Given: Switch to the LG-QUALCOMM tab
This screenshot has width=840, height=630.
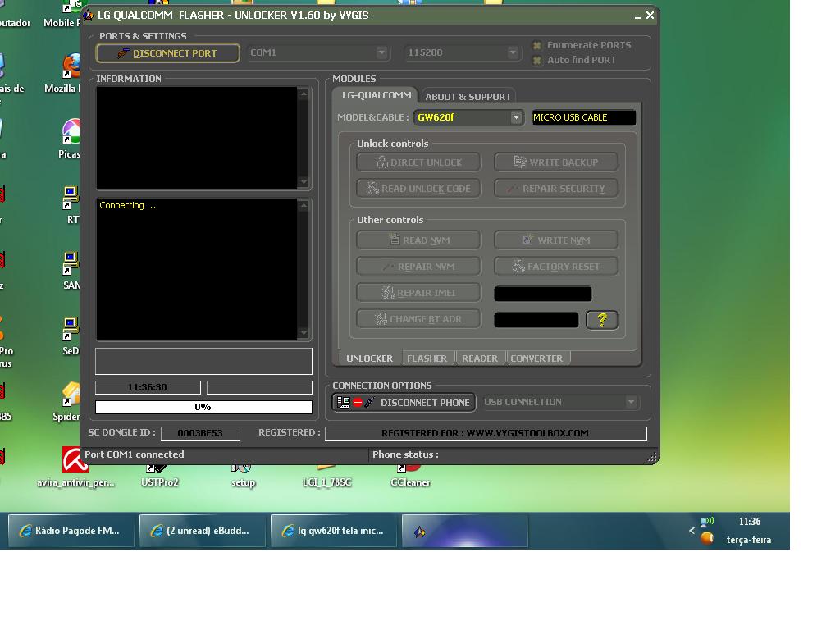Looking at the screenshot, I should pyautogui.click(x=377, y=95).
